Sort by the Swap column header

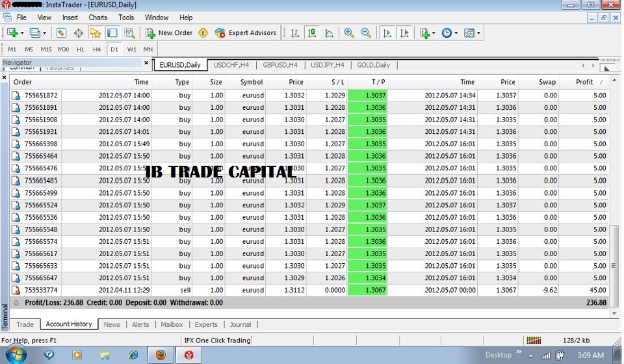538,82
